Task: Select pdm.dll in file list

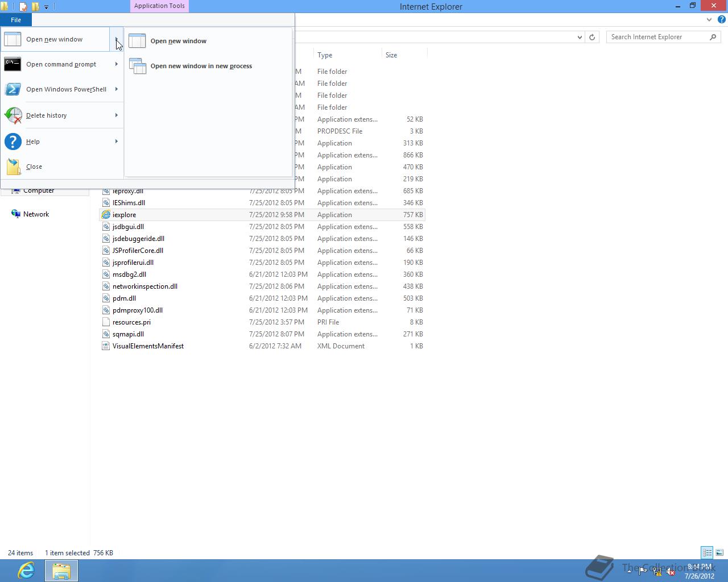Action: 124,298
